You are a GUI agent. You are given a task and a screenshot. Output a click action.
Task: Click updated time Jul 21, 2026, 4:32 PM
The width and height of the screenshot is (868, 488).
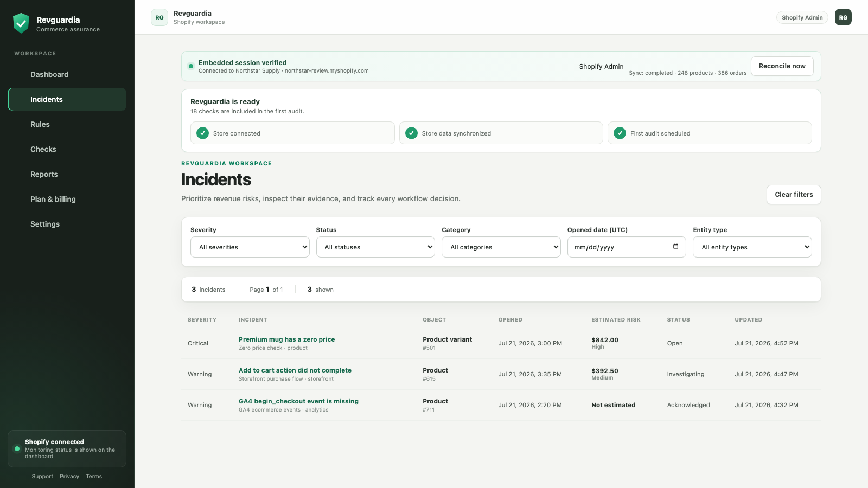pyautogui.click(x=767, y=405)
